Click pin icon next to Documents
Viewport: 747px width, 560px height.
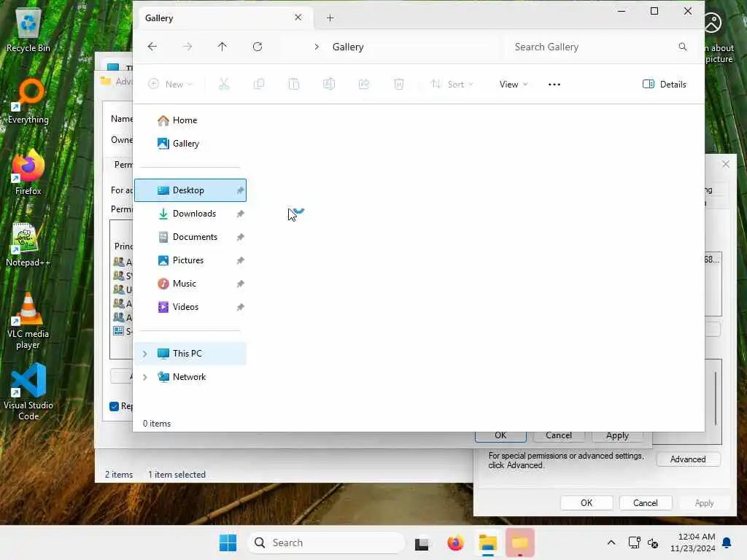240,237
